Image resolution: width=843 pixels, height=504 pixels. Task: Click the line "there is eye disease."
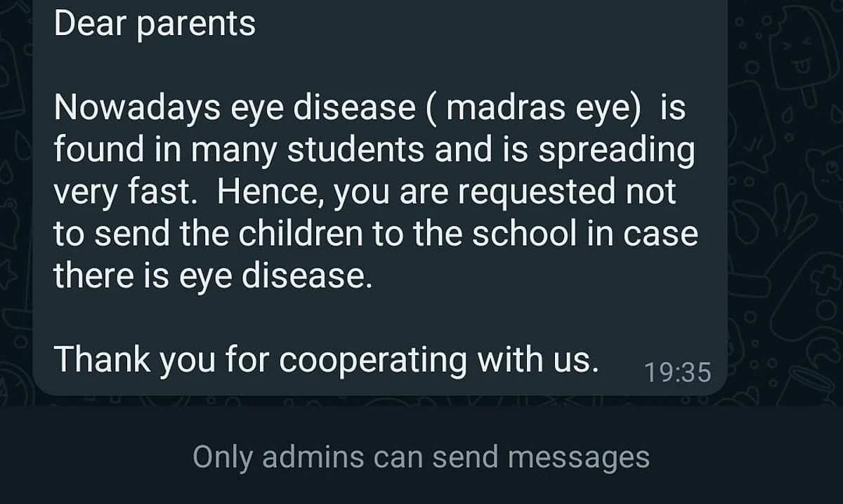(212, 276)
